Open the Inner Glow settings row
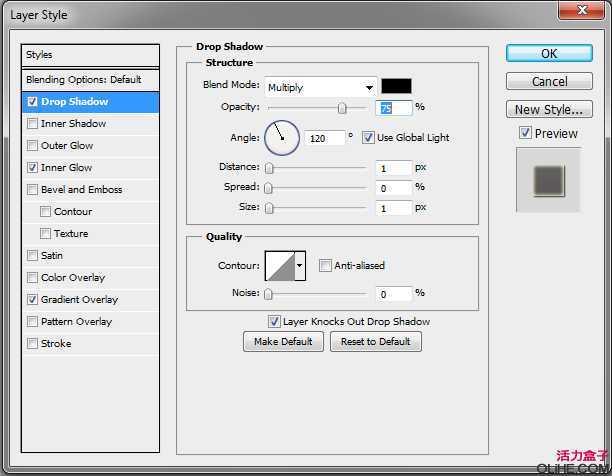Image resolution: width=612 pixels, height=476 pixels. 90,167
